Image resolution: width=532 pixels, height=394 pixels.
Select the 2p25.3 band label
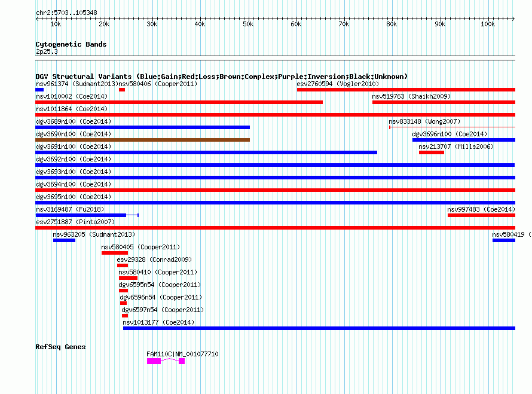pos(47,51)
